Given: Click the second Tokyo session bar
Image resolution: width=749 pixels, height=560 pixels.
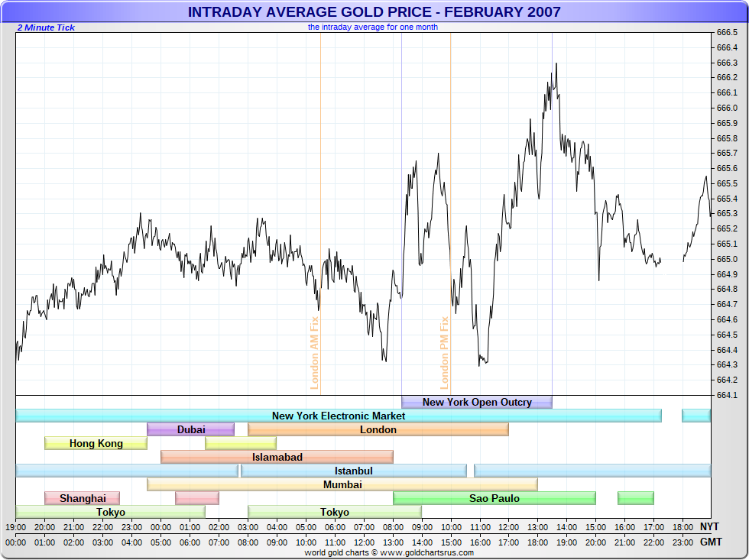Looking at the screenshot, I should tap(335, 513).
